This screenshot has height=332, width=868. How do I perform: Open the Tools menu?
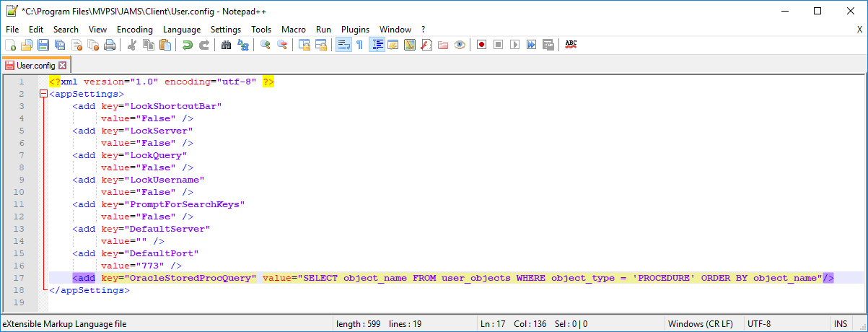coord(261,30)
